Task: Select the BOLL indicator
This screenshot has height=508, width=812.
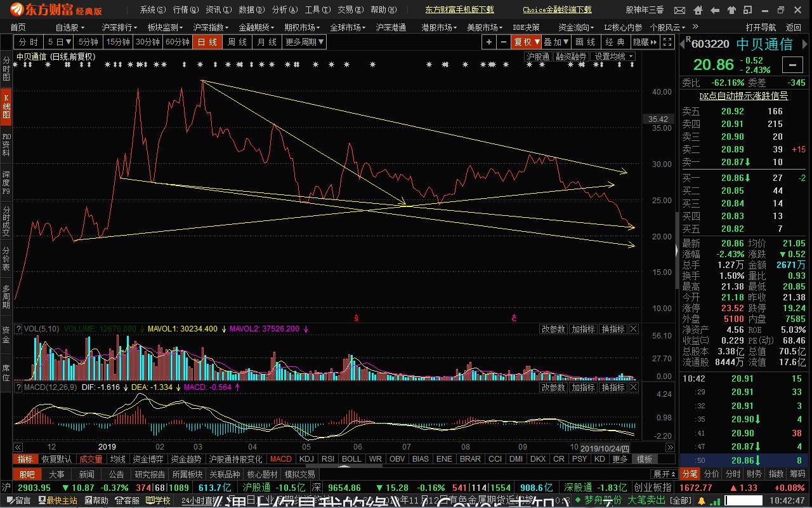Action: [x=351, y=459]
